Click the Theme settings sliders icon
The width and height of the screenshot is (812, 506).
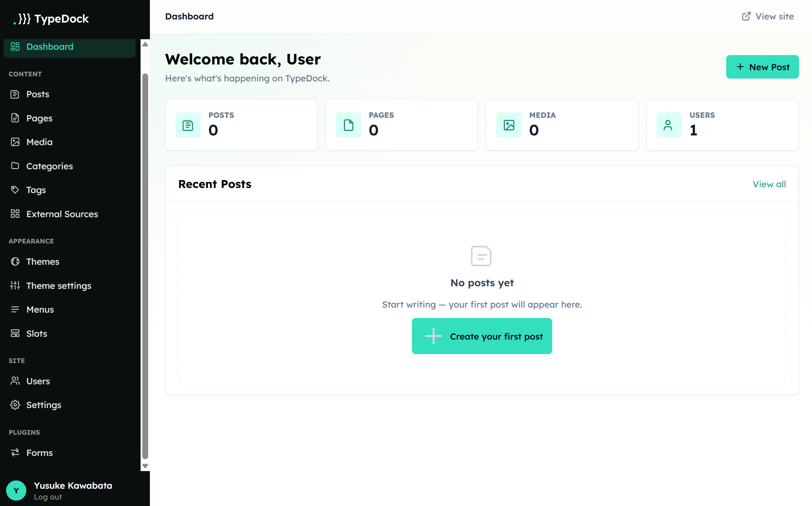(x=15, y=285)
